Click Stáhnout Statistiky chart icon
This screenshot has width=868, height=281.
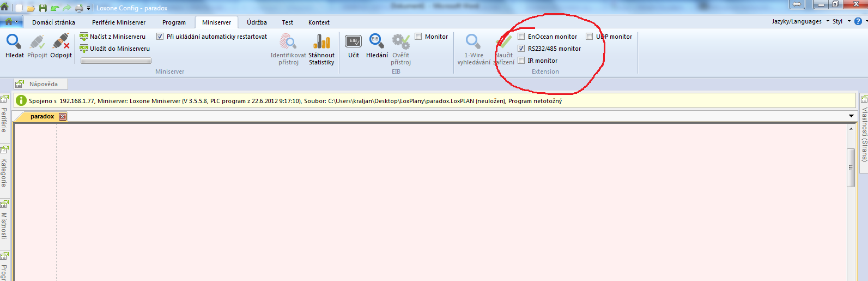point(321,42)
